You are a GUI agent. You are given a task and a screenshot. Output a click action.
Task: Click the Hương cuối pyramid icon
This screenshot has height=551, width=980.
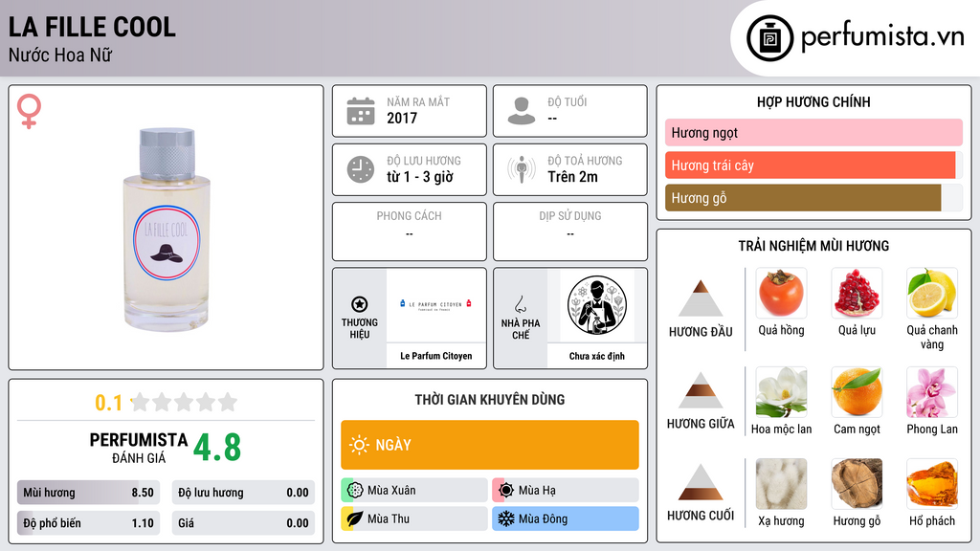(x=701, y=482)
